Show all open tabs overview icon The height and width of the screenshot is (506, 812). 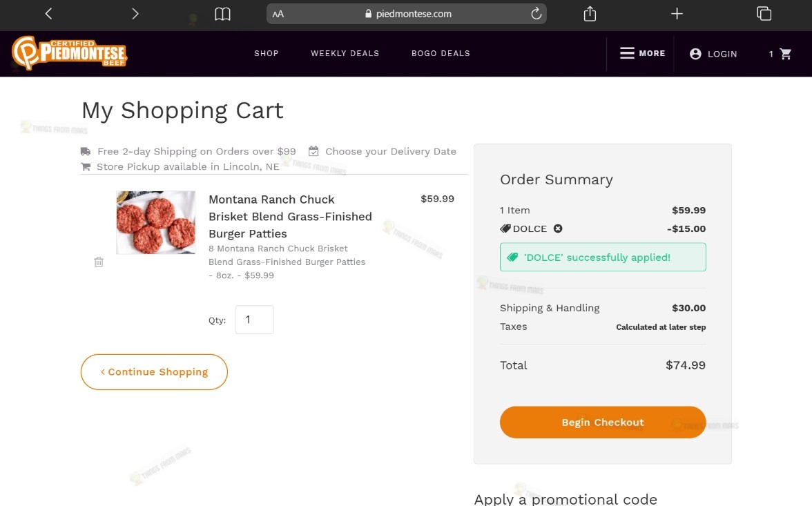point(764,14)
